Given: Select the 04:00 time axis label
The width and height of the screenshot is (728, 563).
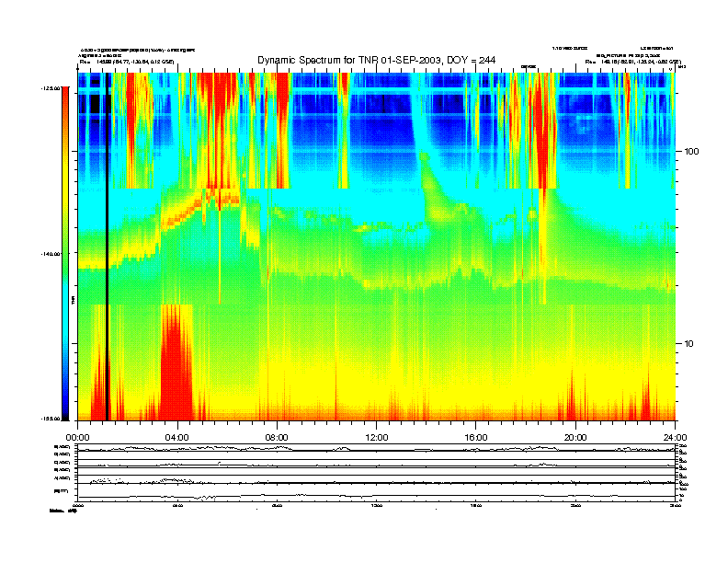Looking at the screenshot, I should (177, 438).
